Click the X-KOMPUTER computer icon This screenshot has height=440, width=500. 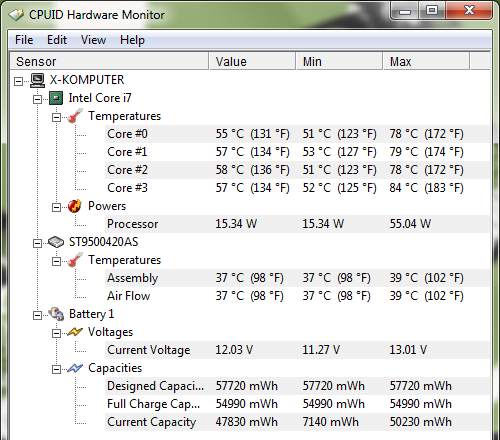37,80
